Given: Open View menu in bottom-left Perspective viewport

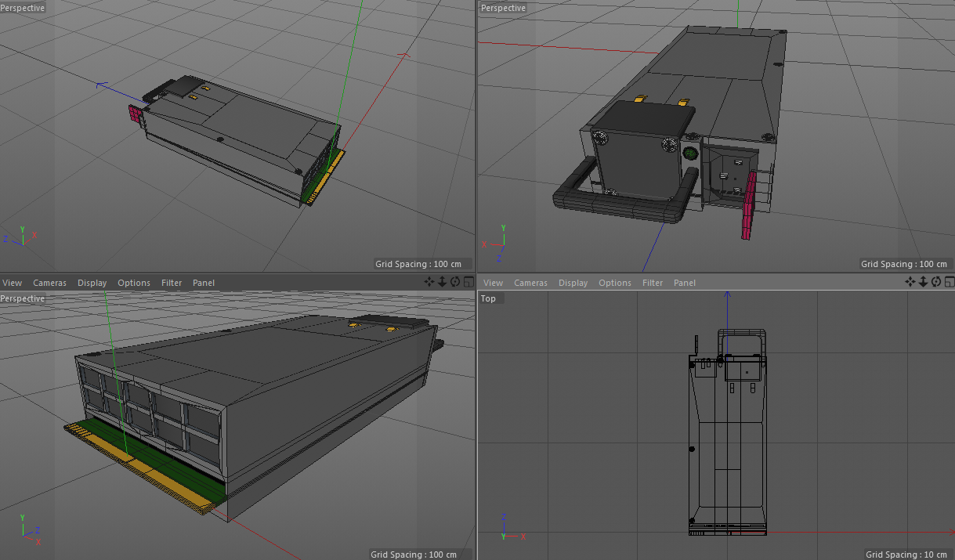Looking at the screenshot, I should tap(13, 283).
